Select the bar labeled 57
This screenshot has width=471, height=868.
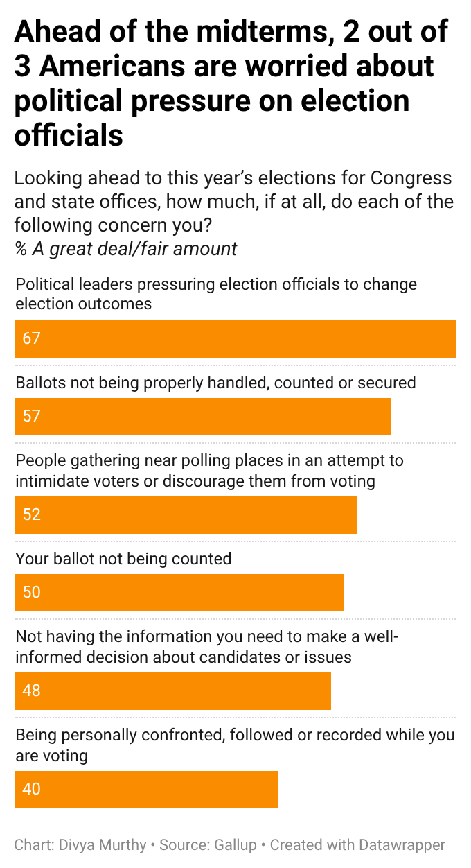(203, 417)
